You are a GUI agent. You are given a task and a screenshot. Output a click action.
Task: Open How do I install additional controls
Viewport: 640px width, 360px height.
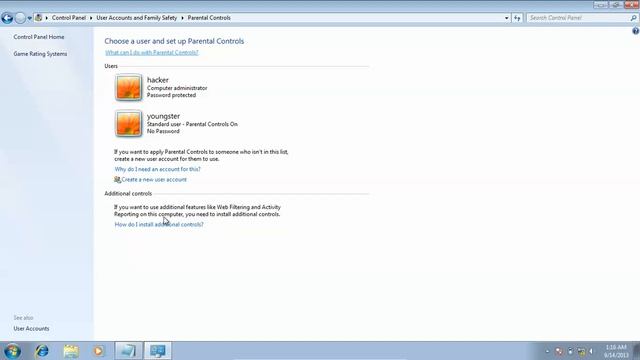[x=159, y=224]
